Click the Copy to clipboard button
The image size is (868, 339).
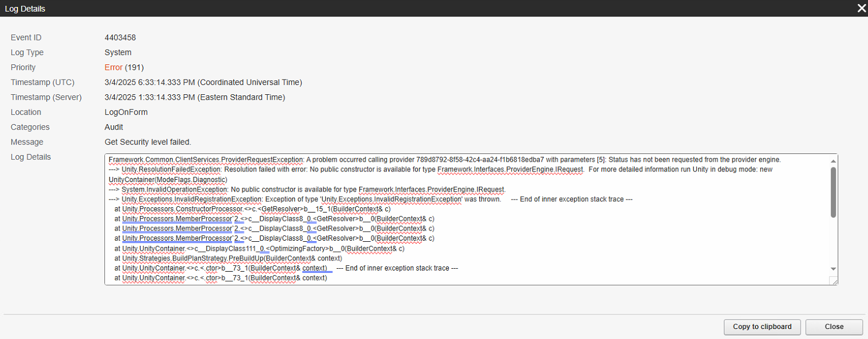pyautogui.click(x=762, y=327)
